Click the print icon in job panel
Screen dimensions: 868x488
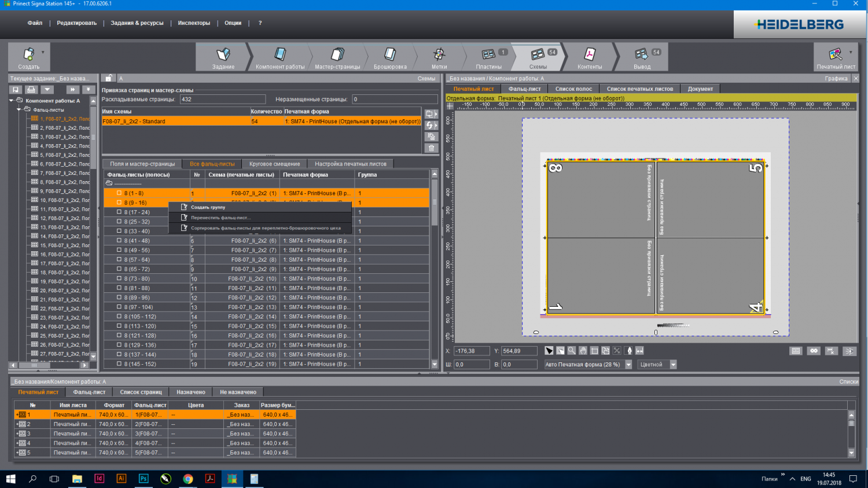31,90
